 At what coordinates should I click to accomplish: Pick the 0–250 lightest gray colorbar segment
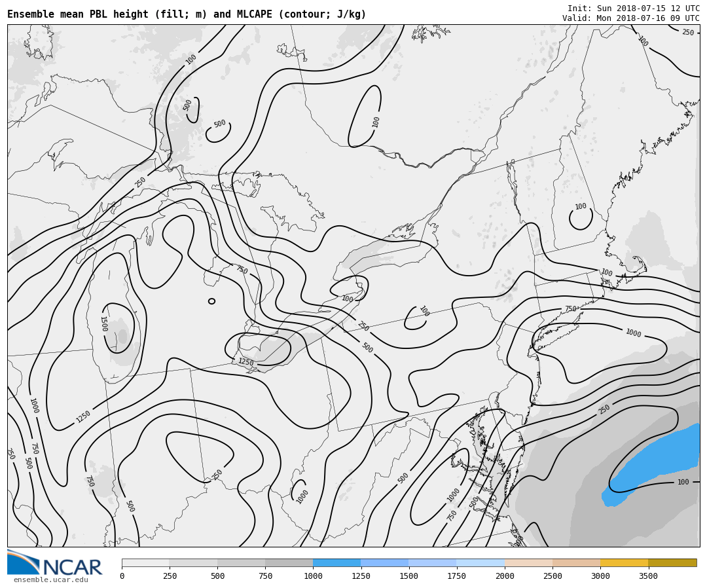(x=145, y=562)
